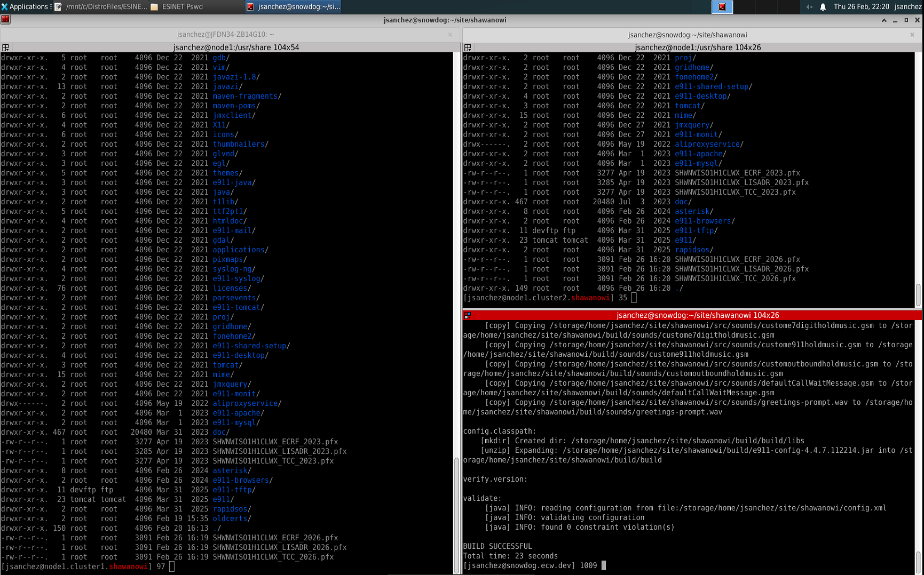Open grouping menu icon on the red snowdog titlebar
This screenshot has width=924, height=575.
pos(468,315)
